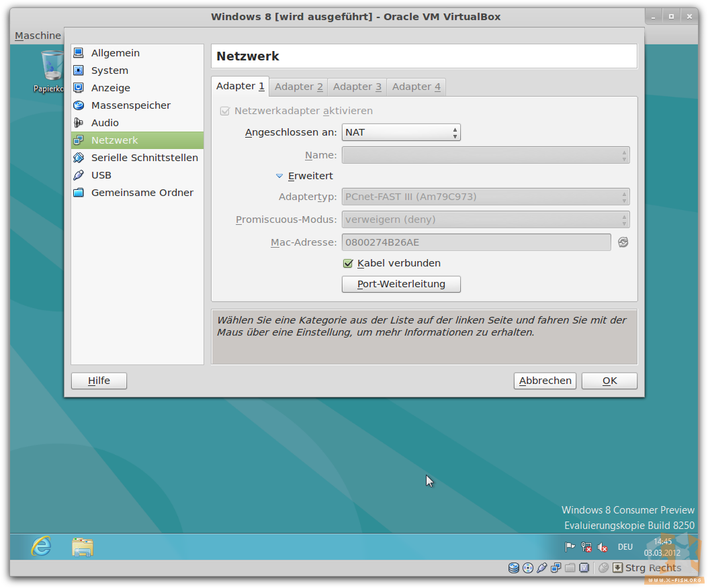Click the Mac-Adresse input field
The height and width of the screenshot is (588, 708).
pyautogui.click(x=476, y=242)
